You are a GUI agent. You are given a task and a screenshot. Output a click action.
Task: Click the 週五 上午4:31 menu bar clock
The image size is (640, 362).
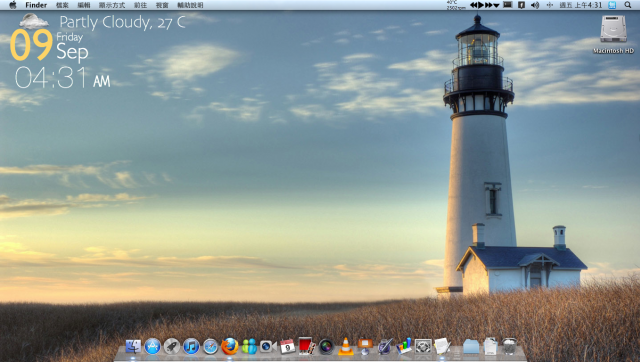tap(580, 5)
